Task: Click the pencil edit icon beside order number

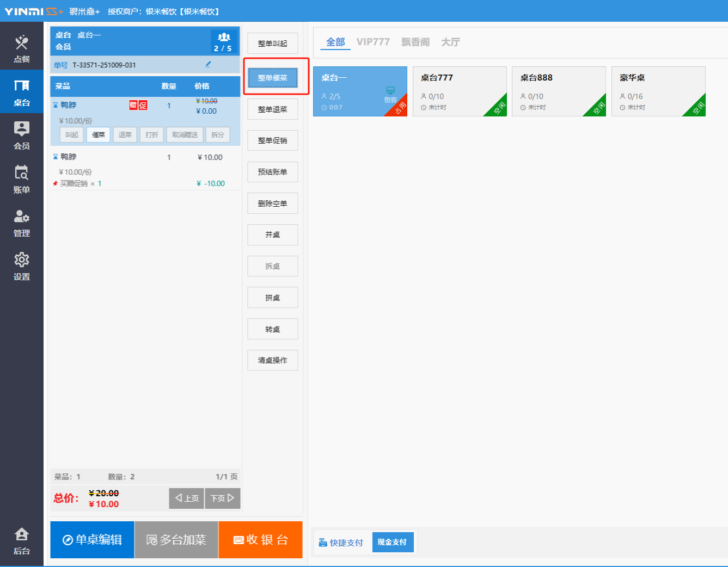Action: (208, 64)
